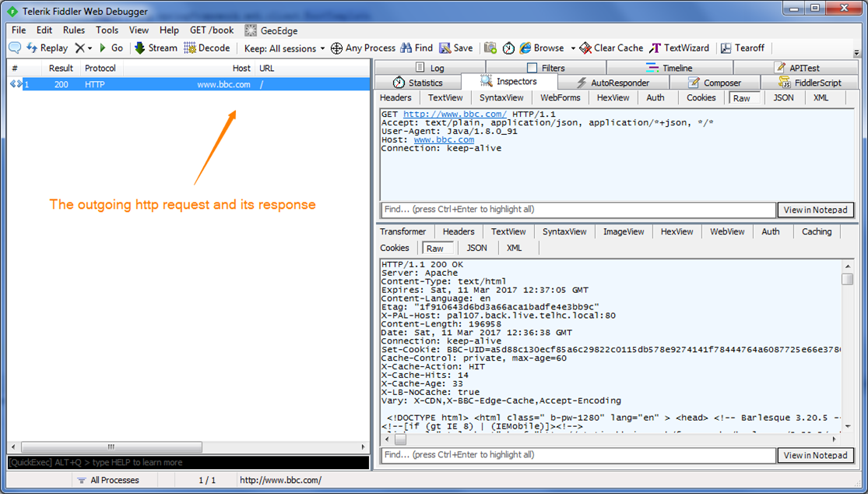Image resolution: width=868 pixels, height=494 pixels.
Task: Open the Tools menu
Action: point(107,30)
